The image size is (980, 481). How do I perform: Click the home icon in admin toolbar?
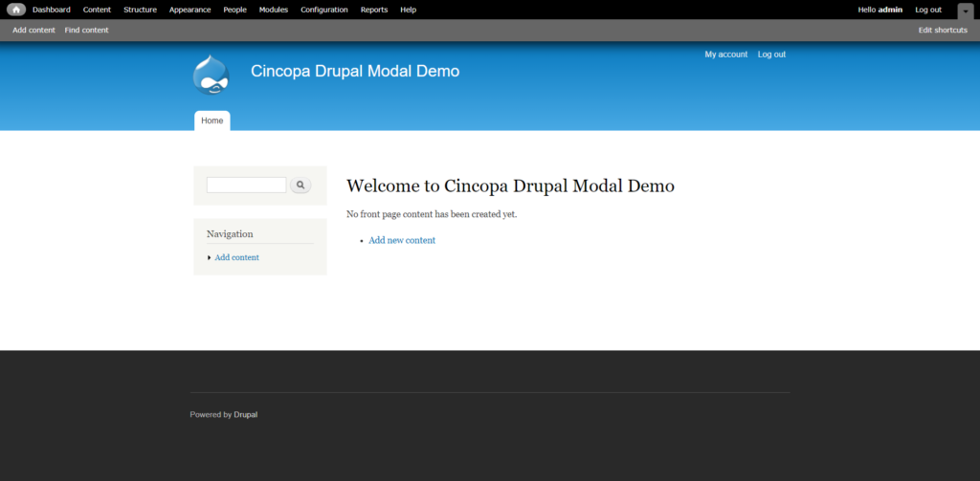point(16,10)
